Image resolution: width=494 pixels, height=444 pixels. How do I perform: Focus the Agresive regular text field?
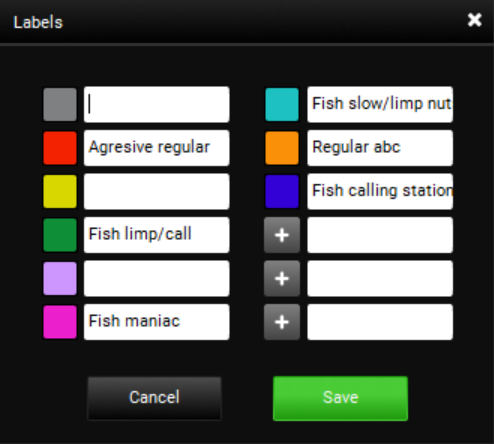click(157, 148)
